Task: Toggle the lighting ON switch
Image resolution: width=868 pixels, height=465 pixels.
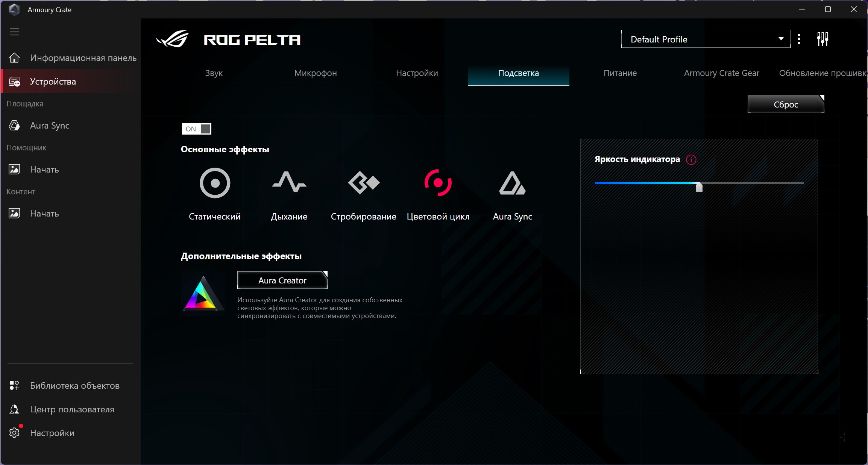Action: click(x=197, y=129)
